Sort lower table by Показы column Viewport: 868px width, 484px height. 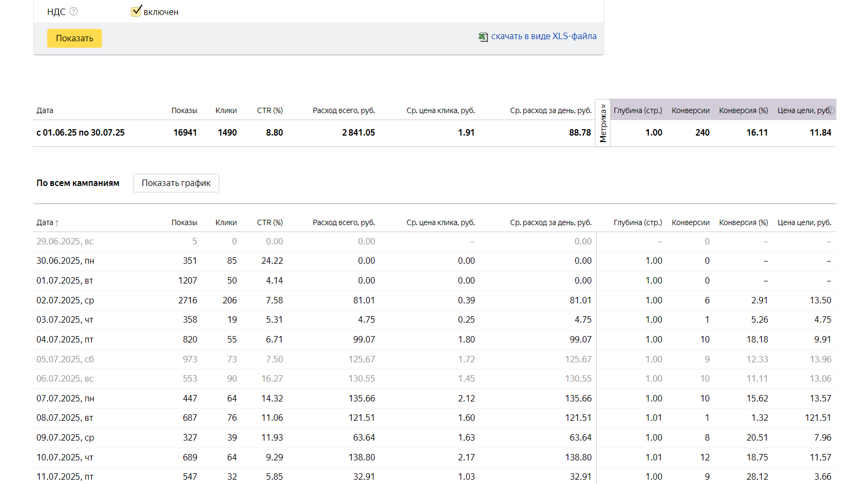[x=184, y=222]
